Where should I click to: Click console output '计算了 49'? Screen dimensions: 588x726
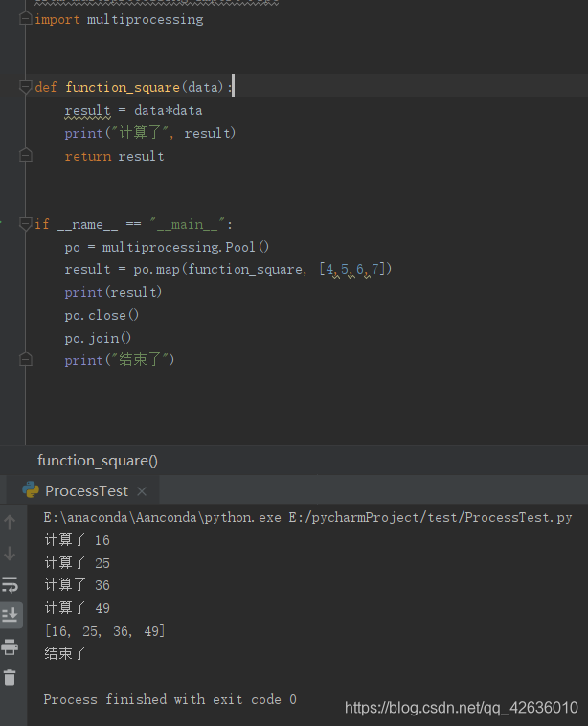coord(77,607)
